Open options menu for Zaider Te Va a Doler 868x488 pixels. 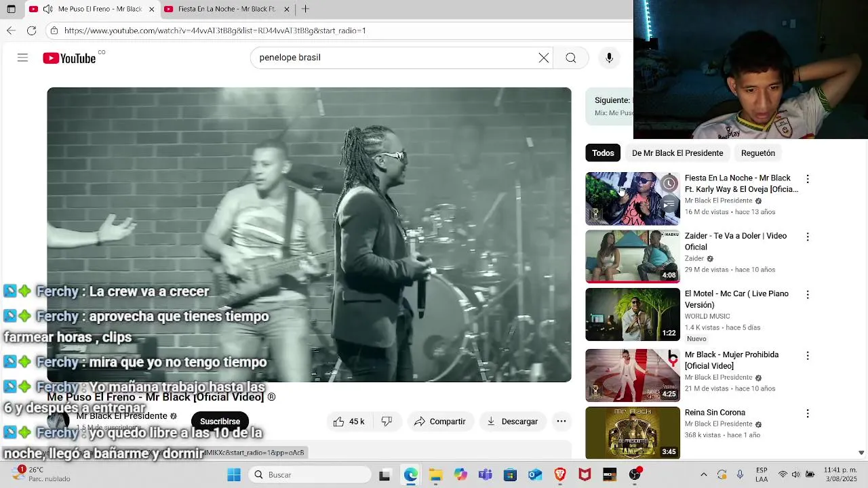(x=808, y=237)
